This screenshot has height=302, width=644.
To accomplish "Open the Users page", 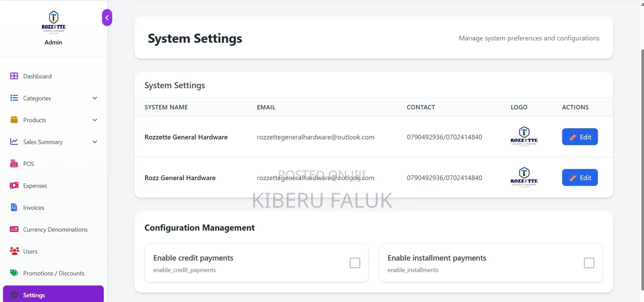I will click(x=54, y=251).
